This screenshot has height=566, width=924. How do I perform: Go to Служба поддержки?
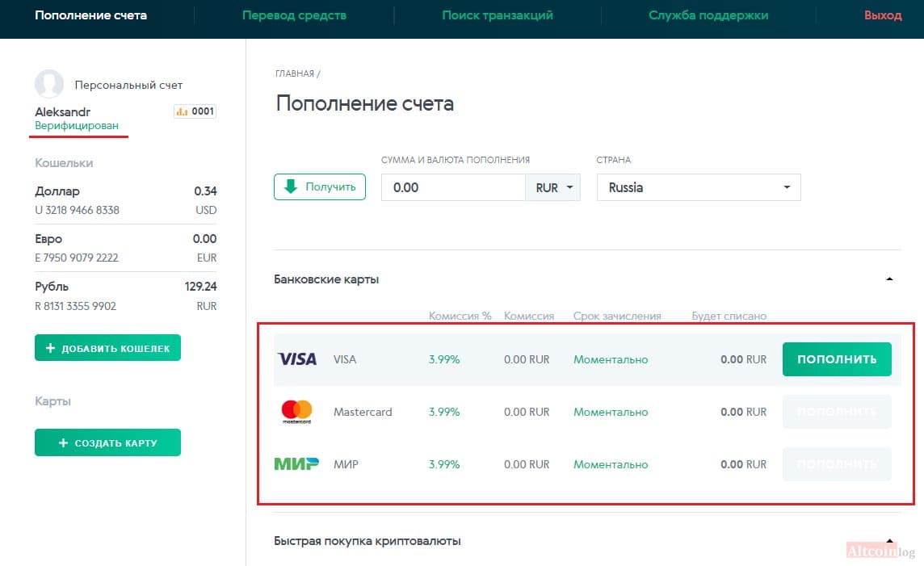708,15
